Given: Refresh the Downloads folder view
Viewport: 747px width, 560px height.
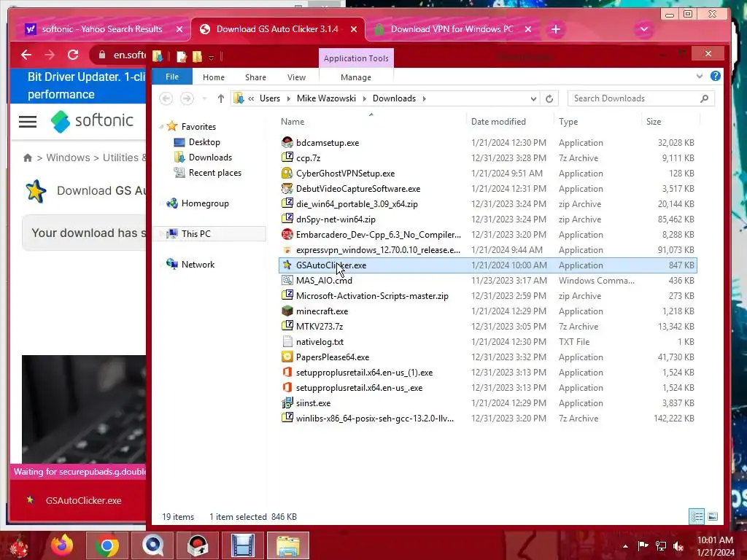Looking at the screenshot, I should tap(549, 98).
